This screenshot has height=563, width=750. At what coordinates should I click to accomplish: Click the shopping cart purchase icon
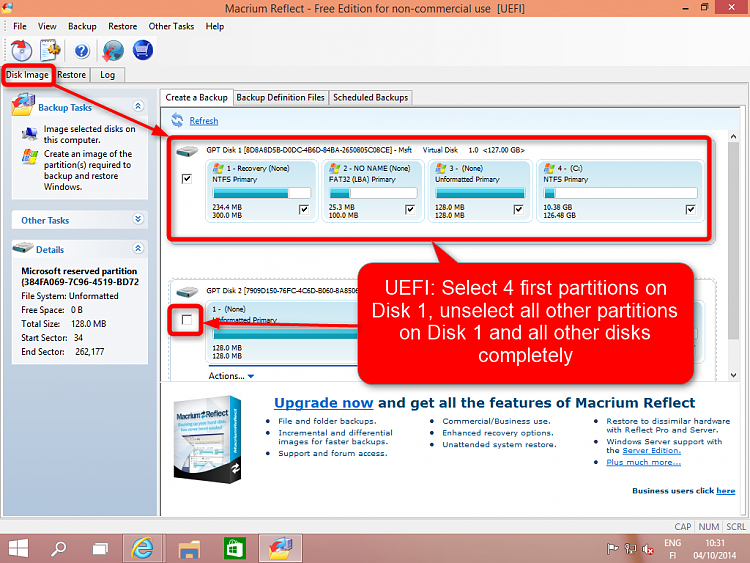tap(143, 50)
